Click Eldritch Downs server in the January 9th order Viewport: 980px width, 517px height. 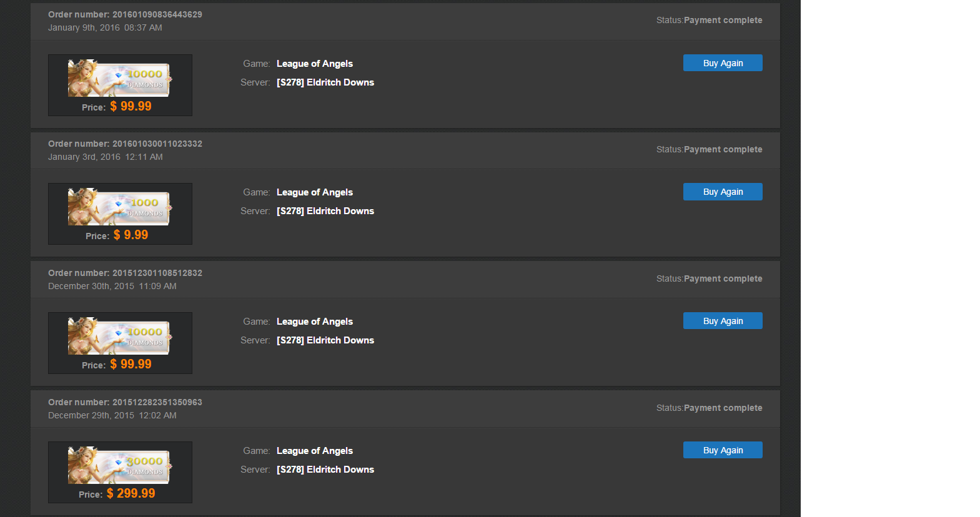click(x=325, y=82)
